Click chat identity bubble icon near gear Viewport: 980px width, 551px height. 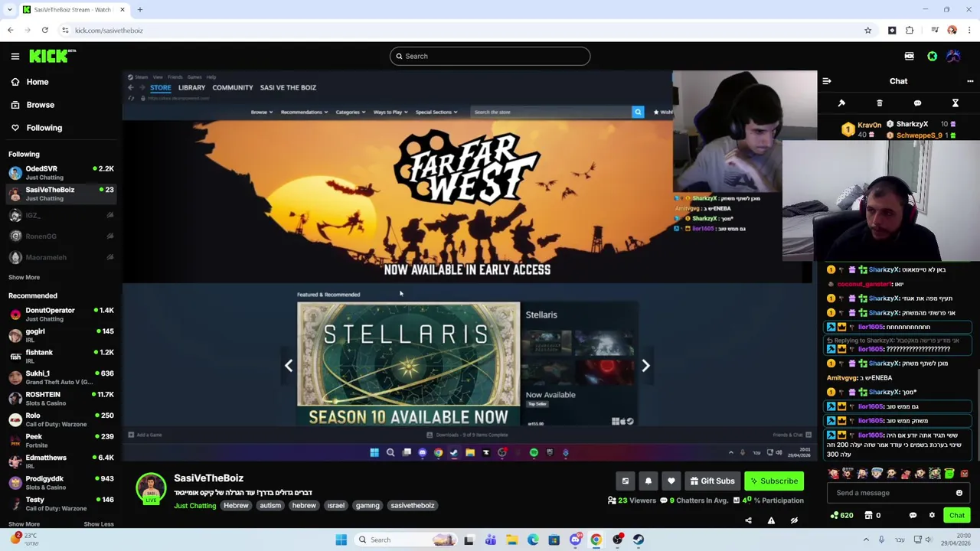pyautogui.click(x=913, y=515)
